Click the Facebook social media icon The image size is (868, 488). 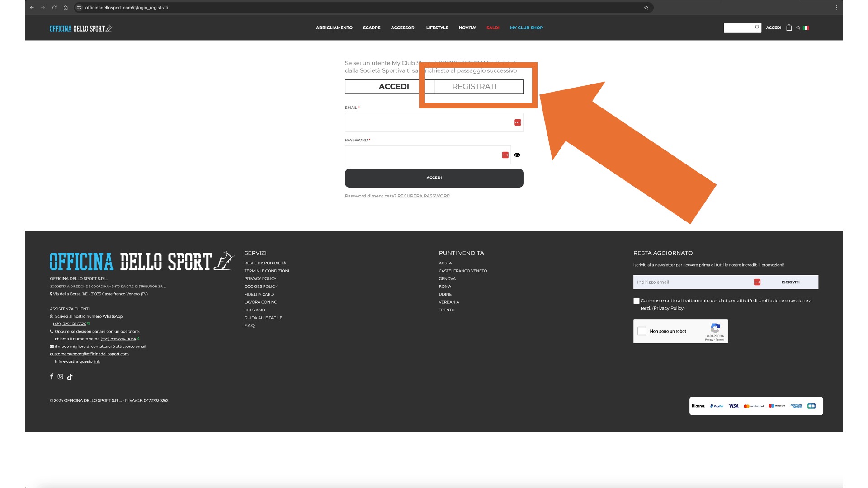coord(51,375)
